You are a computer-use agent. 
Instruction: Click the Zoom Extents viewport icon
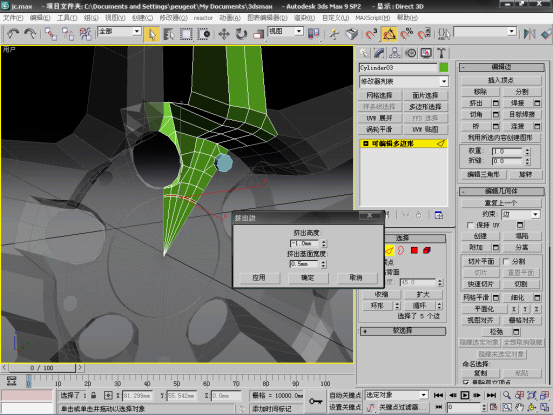[532, 395]
